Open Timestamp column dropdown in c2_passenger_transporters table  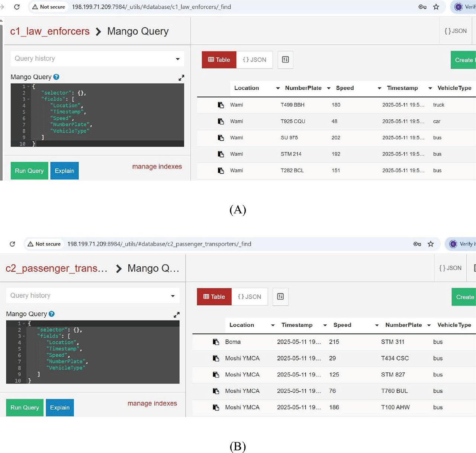click(x=325, y=325)
